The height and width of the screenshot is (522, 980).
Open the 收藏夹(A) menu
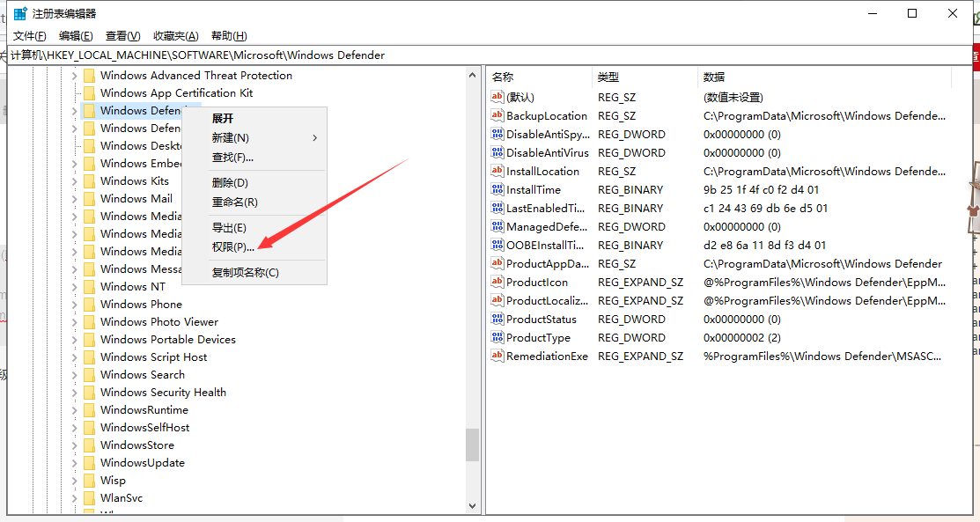(175, 36)
